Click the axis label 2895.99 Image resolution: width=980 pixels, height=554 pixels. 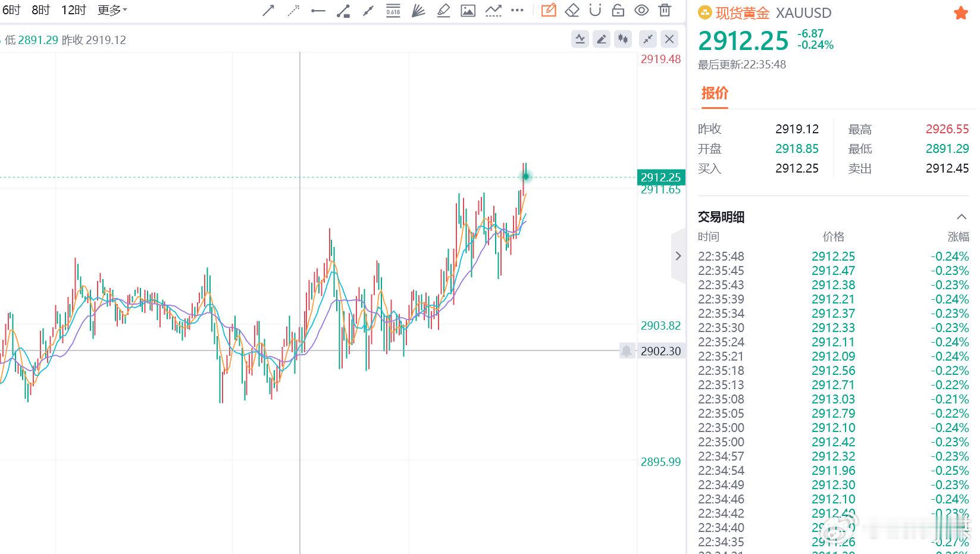[660, 462]
